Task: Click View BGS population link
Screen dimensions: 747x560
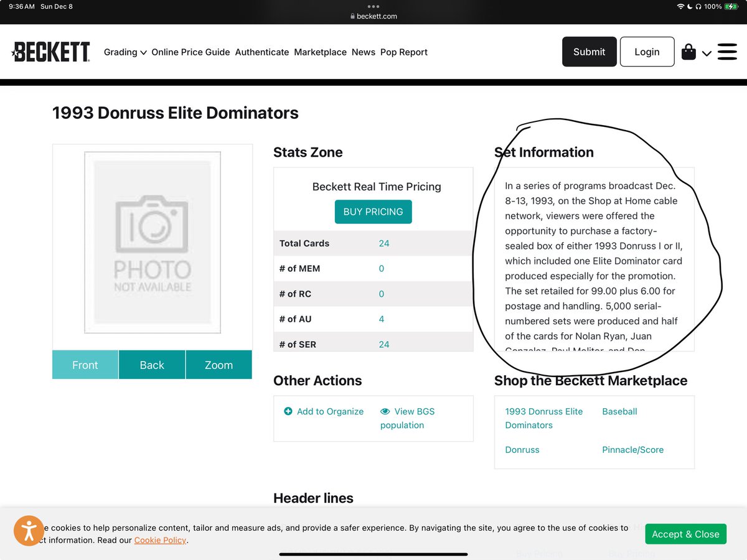Action: (408, 418)
